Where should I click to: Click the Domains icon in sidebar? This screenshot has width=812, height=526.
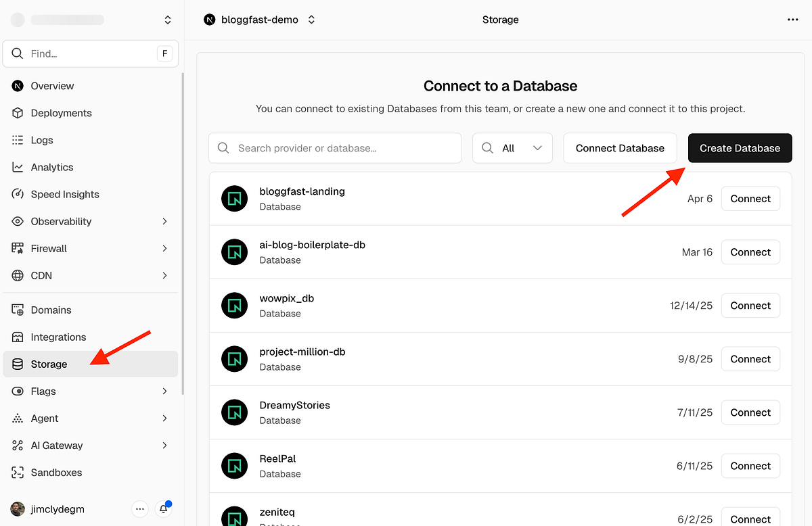tap(18, 310)
